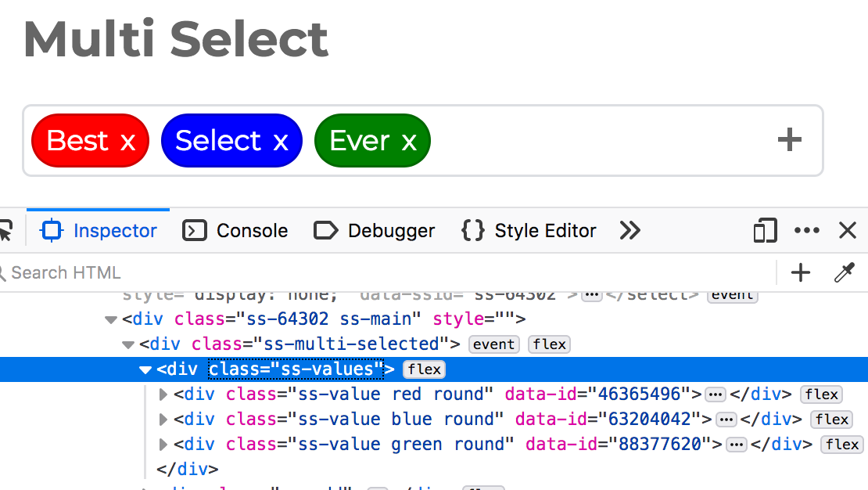Expand ellipsis in red round div
This screenshot has height=490, width=868.
pyautogui.click(x=716, y=395)
